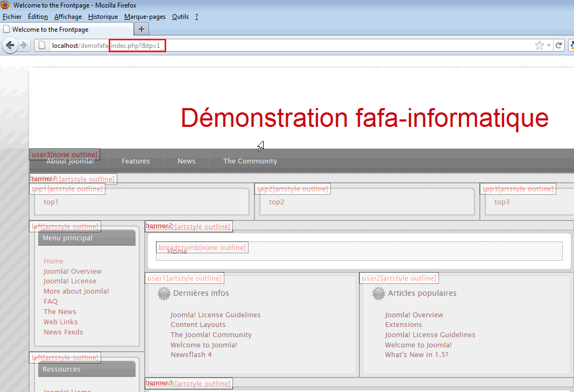Go forward with the forward arrow button
574x392 pixels.
click(24, 45)
